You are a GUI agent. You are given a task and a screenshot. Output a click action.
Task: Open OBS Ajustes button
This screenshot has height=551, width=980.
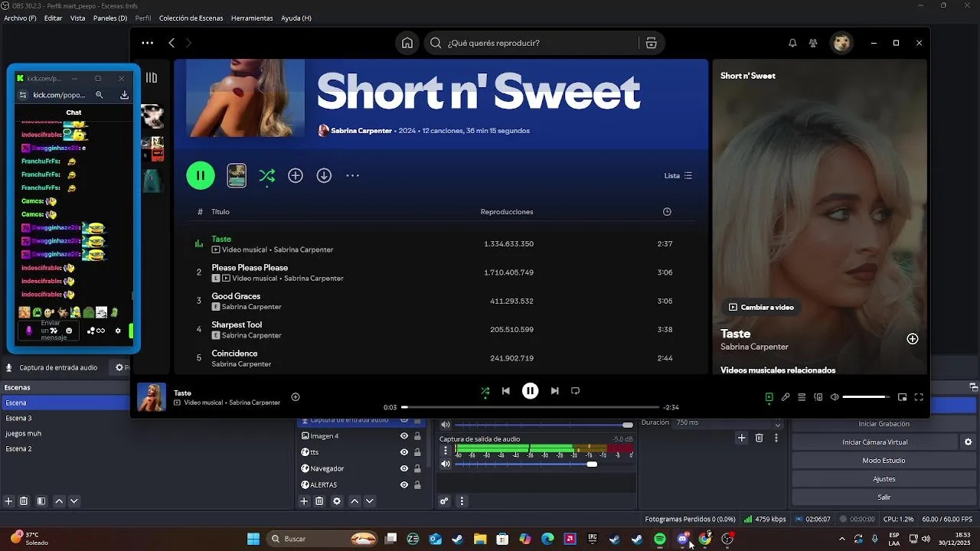(884, 479)
